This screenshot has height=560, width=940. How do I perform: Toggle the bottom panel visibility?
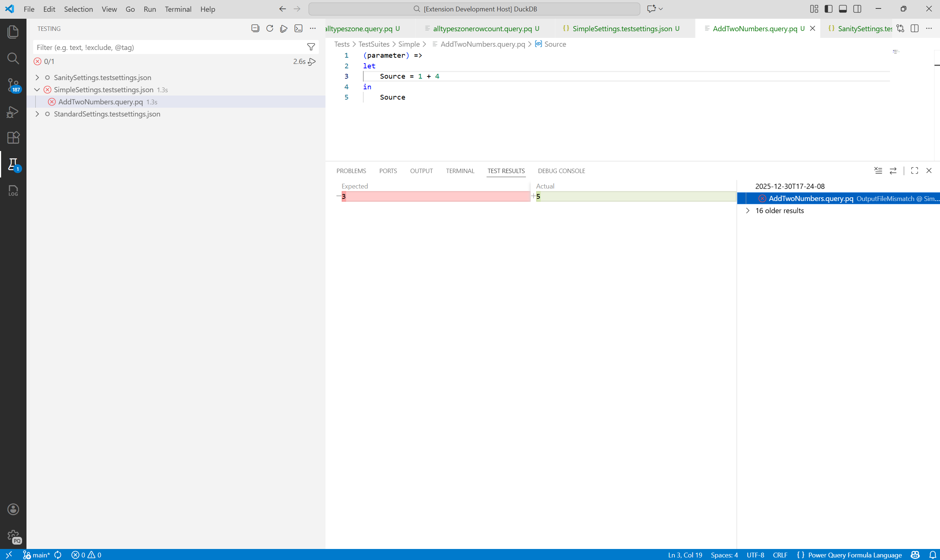click(x=843, y=9)
